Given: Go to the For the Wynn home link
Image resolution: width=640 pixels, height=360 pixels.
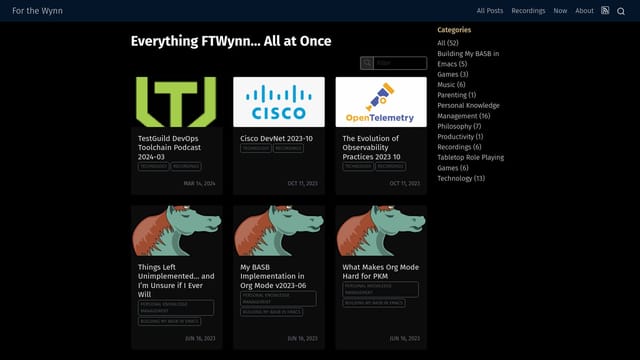Looking at the screenshot, I should [38, 11].
